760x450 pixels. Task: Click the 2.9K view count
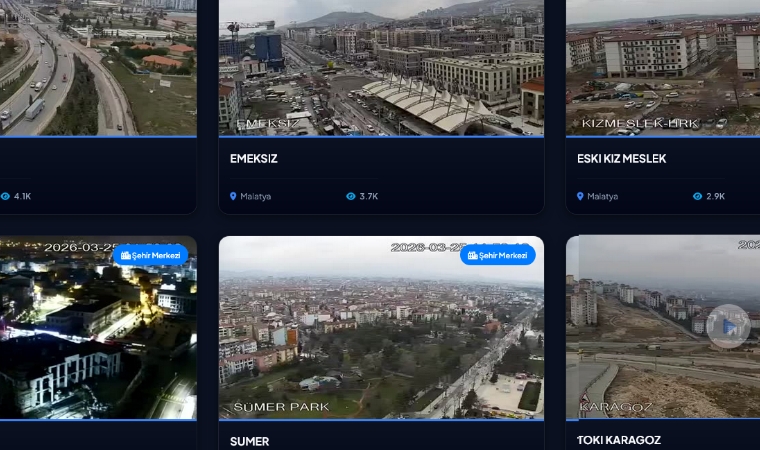[715, 196]
